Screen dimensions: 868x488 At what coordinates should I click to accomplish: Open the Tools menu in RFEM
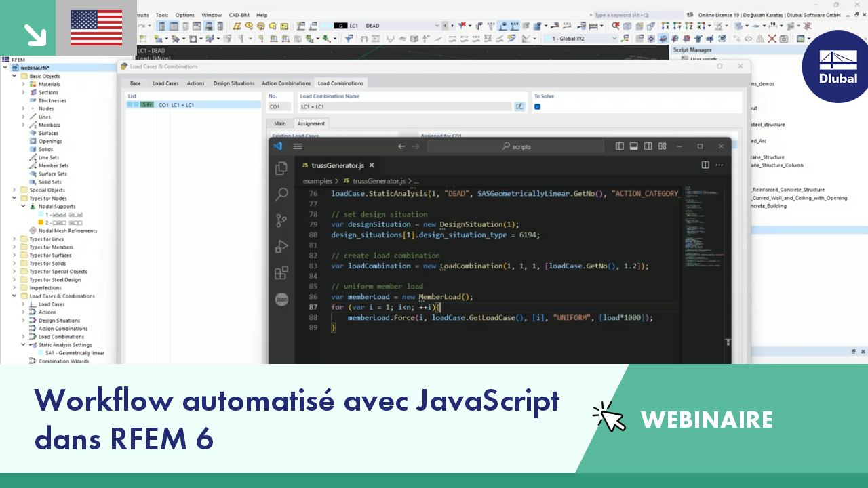tap(161, 14)
